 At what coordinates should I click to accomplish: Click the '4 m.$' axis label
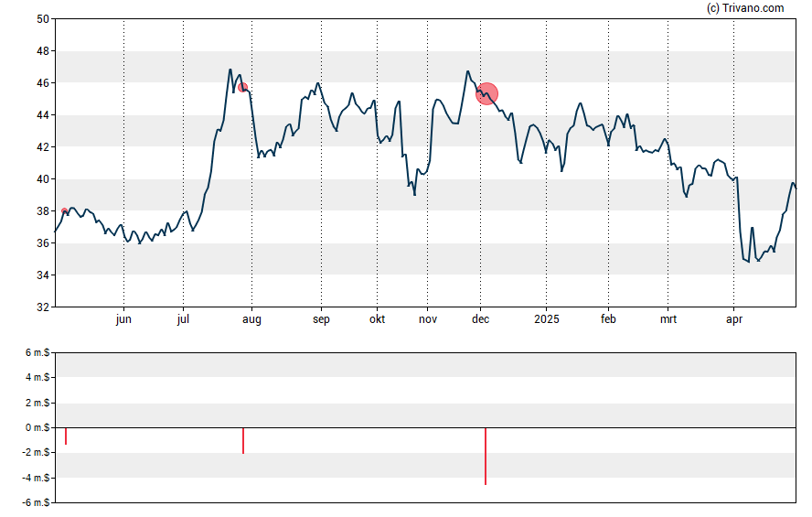(37, 378)
